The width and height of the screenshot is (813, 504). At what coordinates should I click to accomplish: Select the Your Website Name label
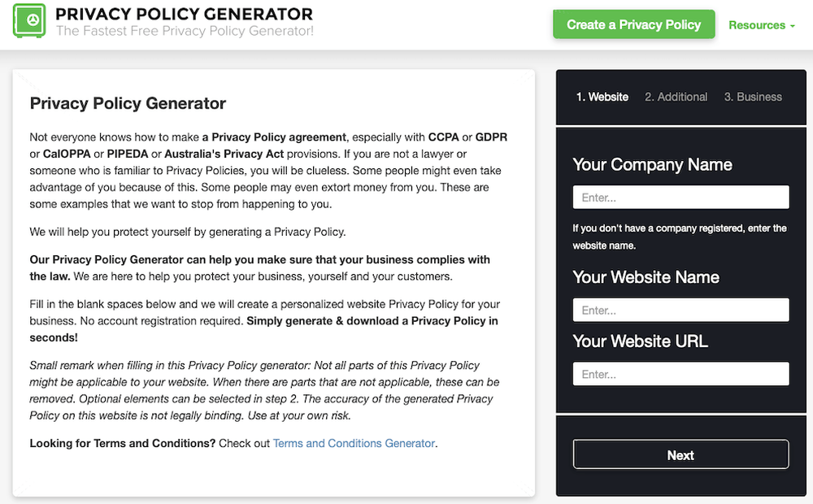pos(646,277)
